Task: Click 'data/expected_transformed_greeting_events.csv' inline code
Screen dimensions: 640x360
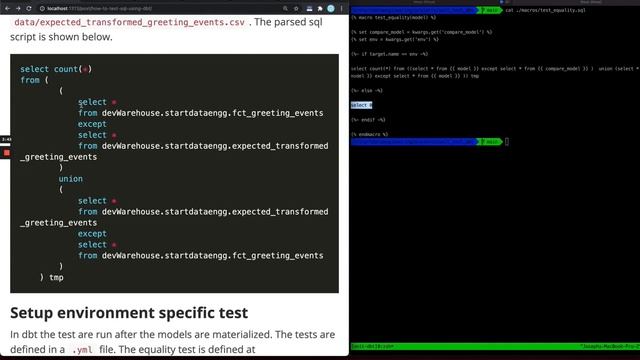Action: point(129,22)
